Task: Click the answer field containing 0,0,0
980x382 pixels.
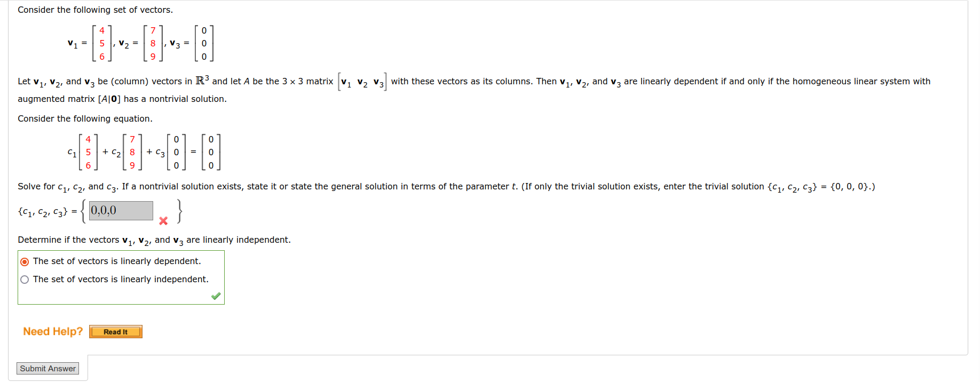Action: [121, 210]
